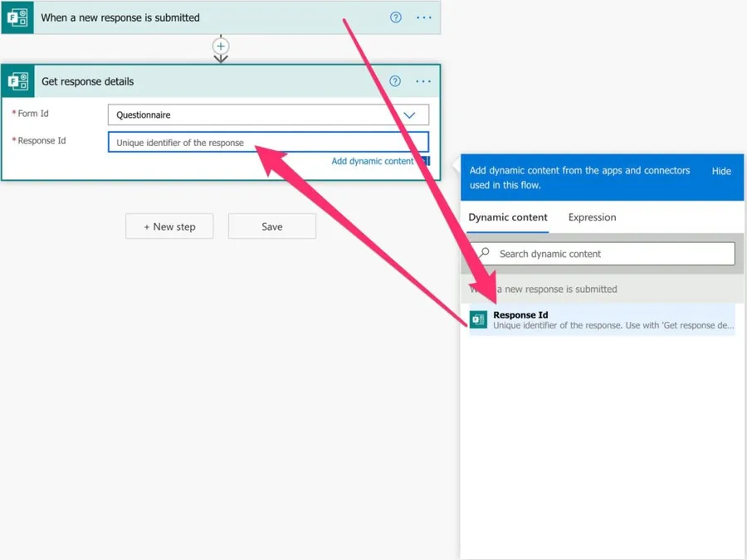Click the + New step button

point(169,226)
